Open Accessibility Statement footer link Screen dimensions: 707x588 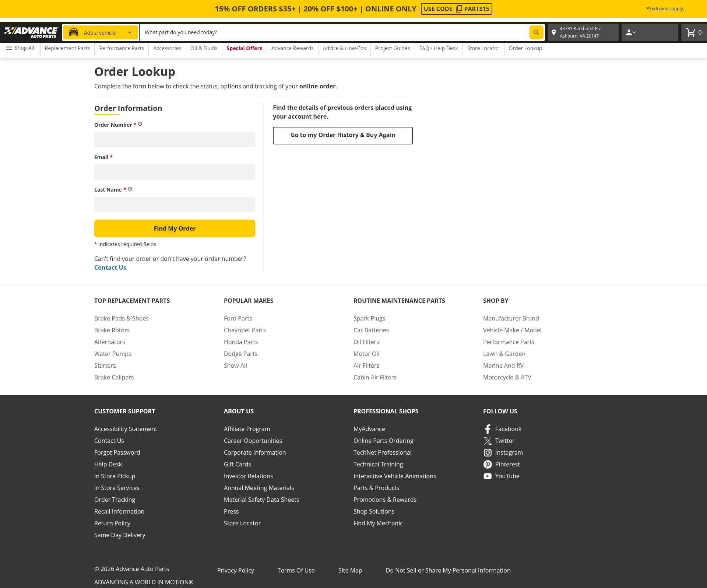[126, 429]
